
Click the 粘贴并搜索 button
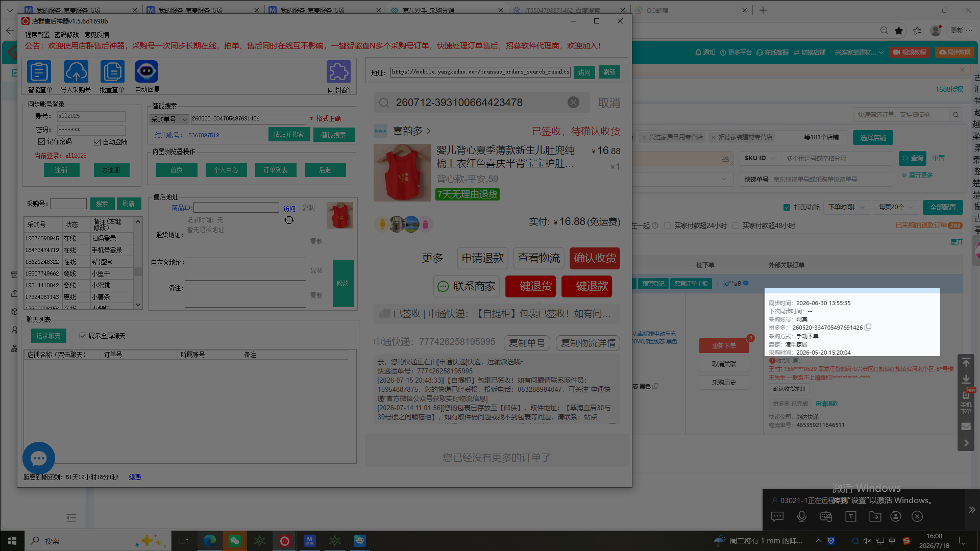[289, 135]
